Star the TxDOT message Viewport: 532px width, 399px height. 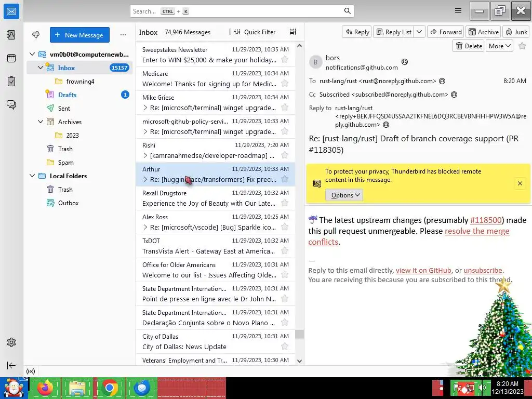click(285, 251)
